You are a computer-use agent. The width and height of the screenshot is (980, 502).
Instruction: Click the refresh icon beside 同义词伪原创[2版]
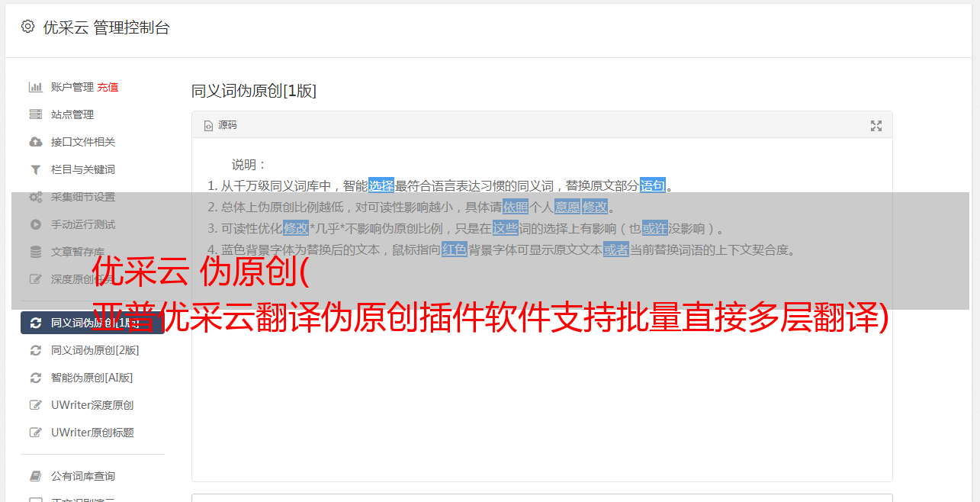35,350
